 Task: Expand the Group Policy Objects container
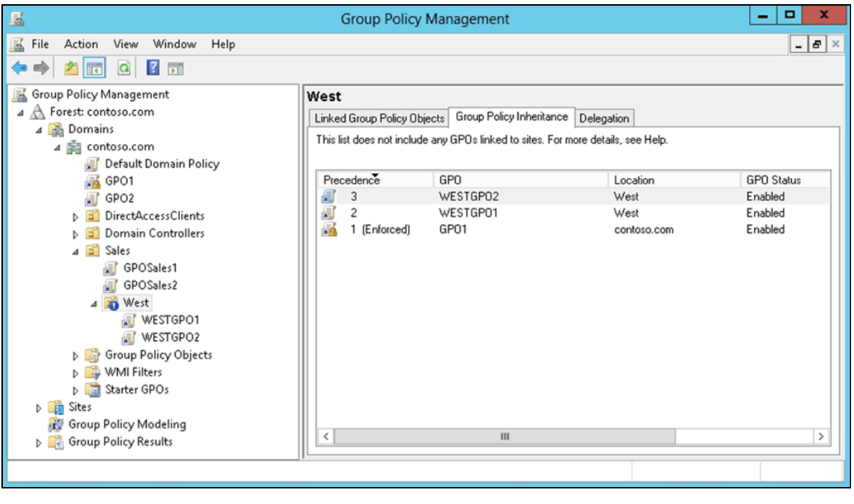[x=76, y=356]
